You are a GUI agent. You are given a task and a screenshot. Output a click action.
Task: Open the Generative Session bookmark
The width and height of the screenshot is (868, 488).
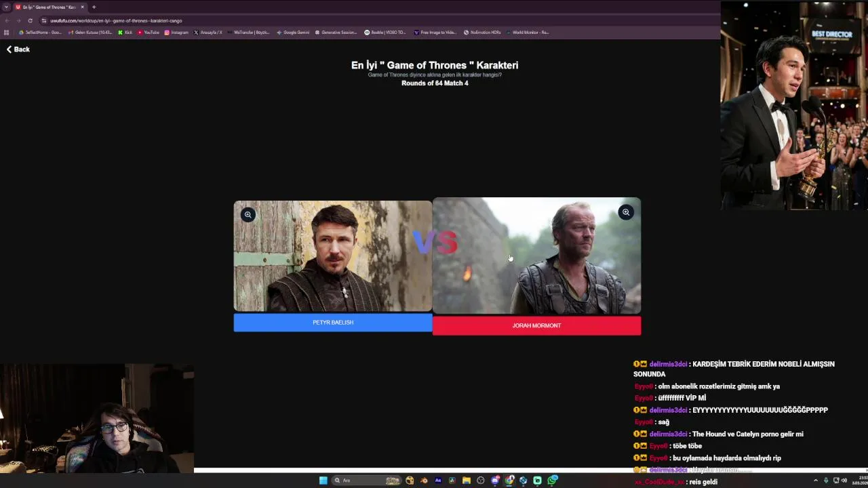(x=336, y=32)
